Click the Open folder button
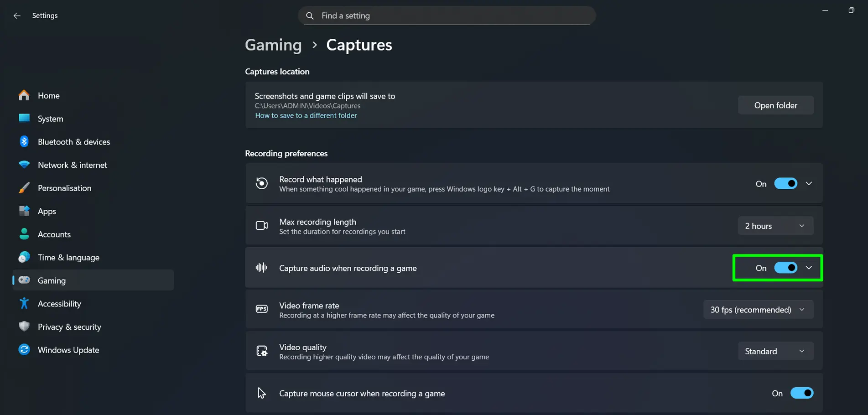Viewport: 868px width, 415px height. point(775,105)
